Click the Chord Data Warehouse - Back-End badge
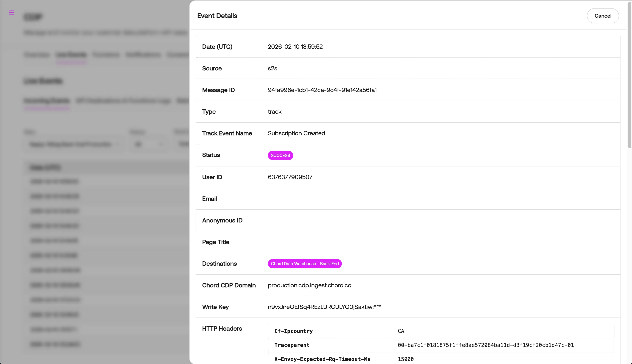632x364 pixels. coord(305,263)
